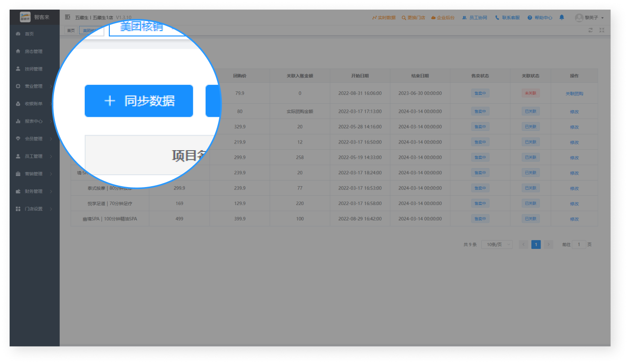Click the 收银账单 money bag icon
This screenshot has width=628, height=364.
pyautogui.click(x=18, y=104)
